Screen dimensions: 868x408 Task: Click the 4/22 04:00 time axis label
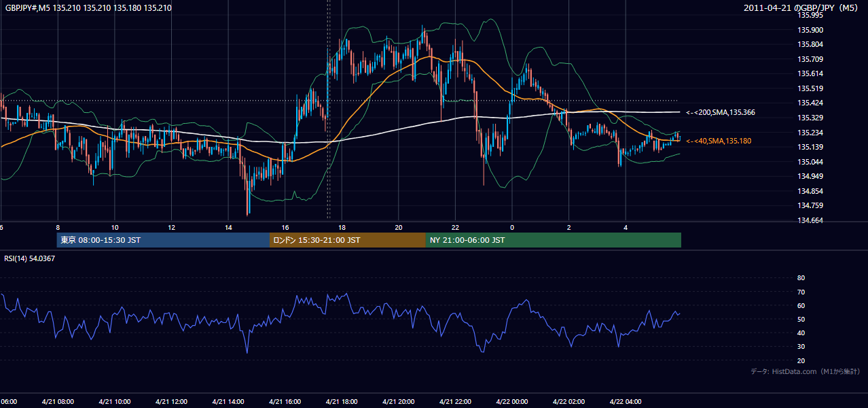click(626, 402)
